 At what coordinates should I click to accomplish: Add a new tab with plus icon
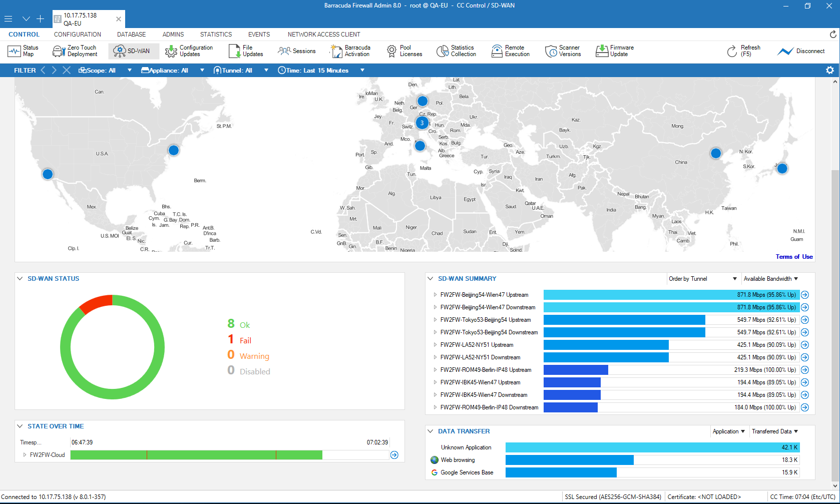[x=41, y=19]
